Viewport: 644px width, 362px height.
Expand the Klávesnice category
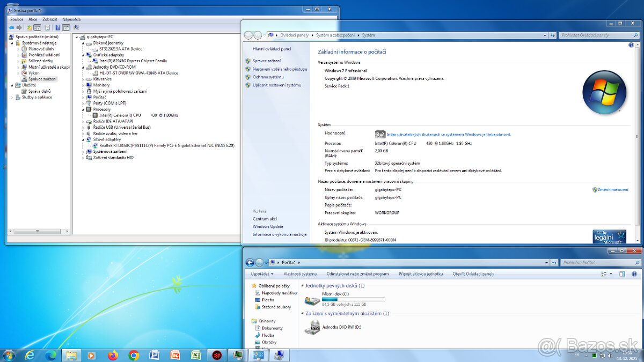click(83, 79)
